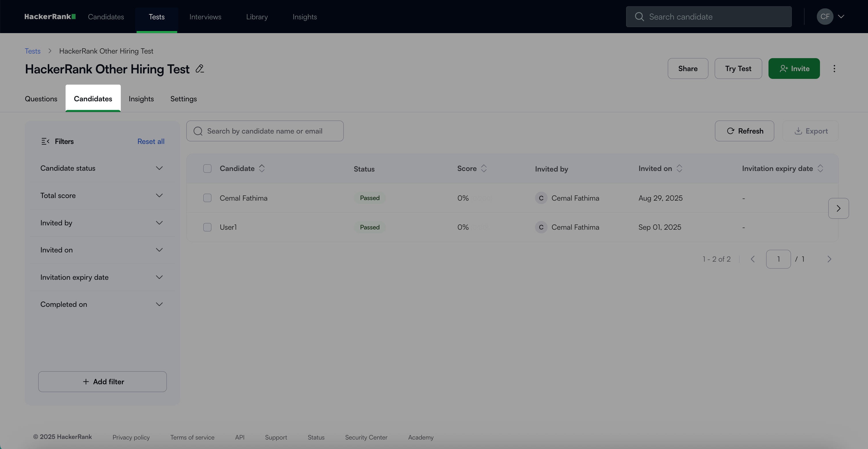Select the checkbox for Cemal Fathima
The image size is (868, 449).
click(207, 198)
